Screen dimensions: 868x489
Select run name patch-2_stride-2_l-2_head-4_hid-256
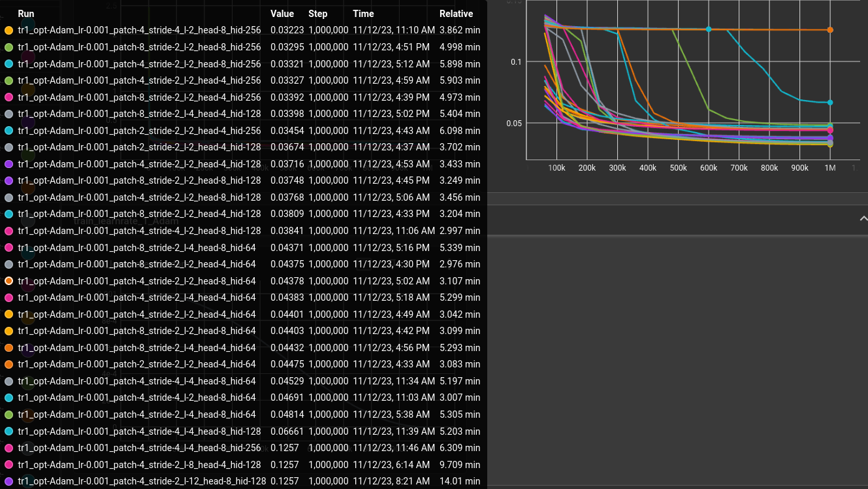[139, 131]
